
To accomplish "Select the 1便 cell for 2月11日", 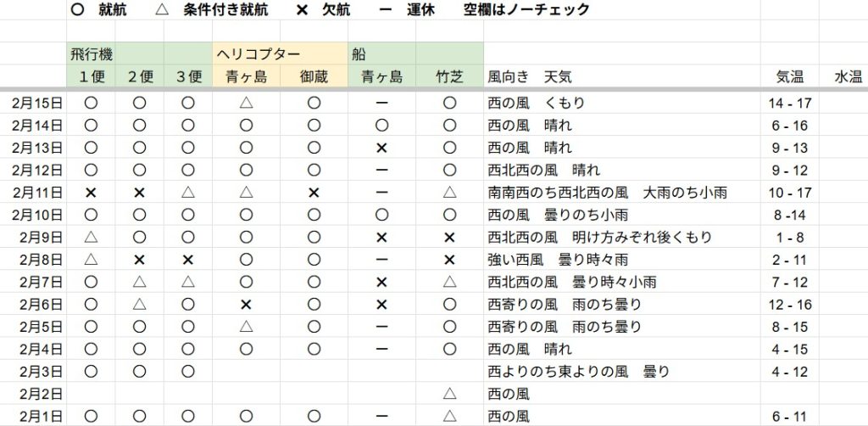I will pos(92,193).
